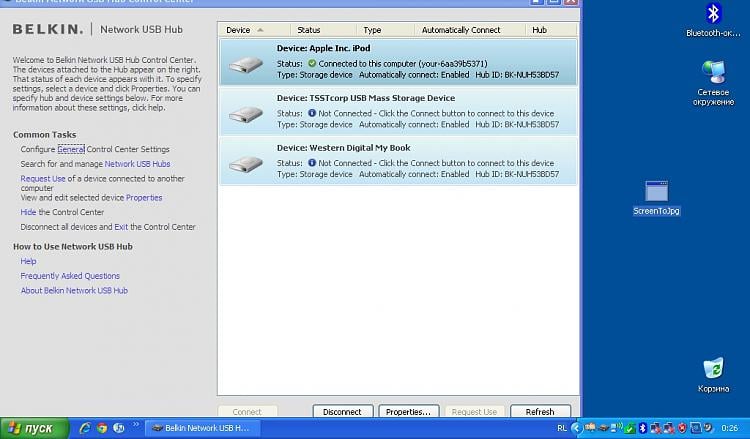Open the Help link

[28, 261]
